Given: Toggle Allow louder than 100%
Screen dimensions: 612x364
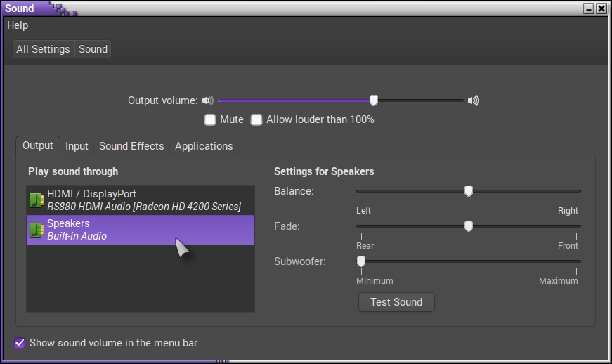Looking at the screenshot, I should [256, 119].
